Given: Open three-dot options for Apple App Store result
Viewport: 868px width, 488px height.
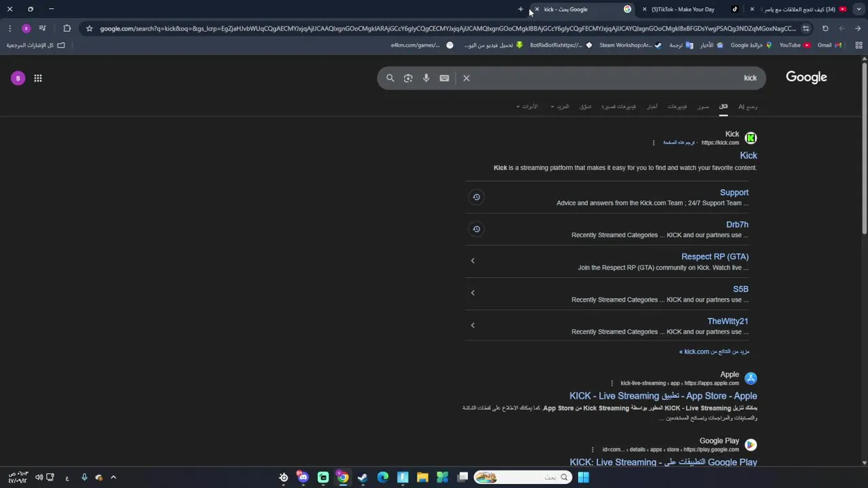Looking at the screenshot, I should (x=612, y=383).
